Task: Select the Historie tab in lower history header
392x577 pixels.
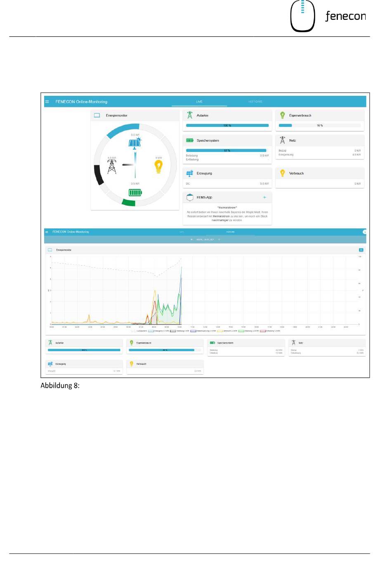Action: click(230, 232)
